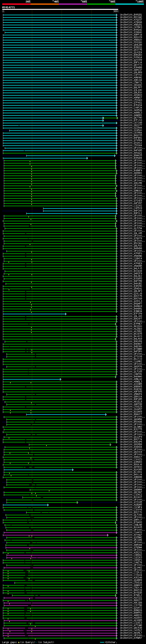Select hit label UniRef100_Q6YT73
Screen dimensions: 146x644
point(131,65)
